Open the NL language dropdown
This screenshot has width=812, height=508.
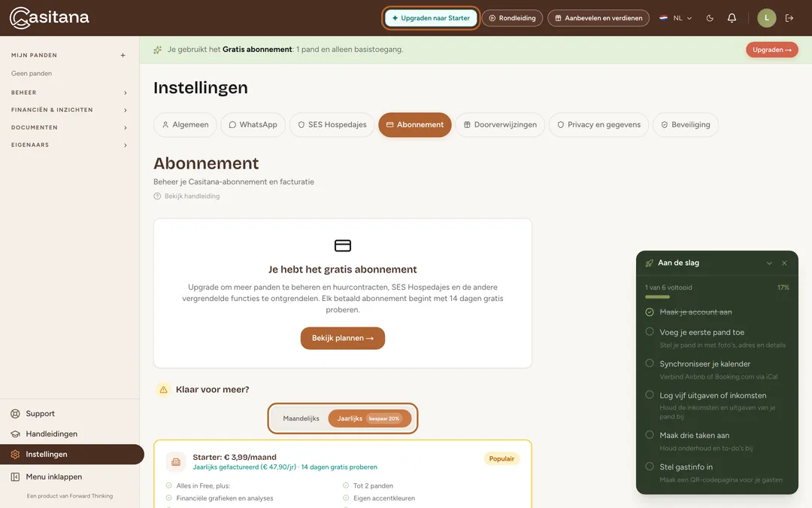675,18
